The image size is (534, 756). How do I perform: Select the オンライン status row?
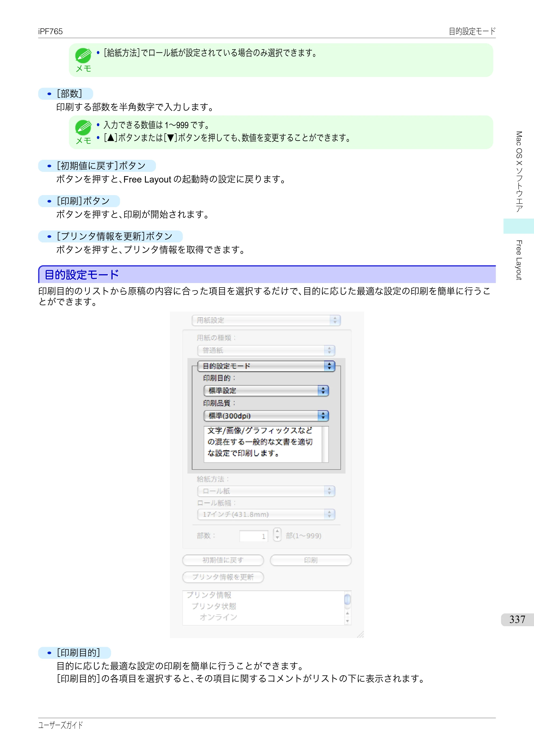(218, 617)
